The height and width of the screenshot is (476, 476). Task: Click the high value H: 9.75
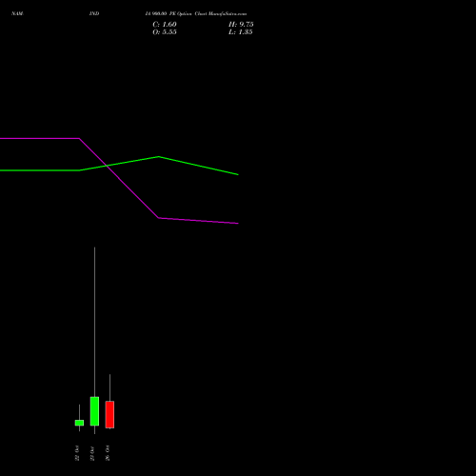[241, 25]
